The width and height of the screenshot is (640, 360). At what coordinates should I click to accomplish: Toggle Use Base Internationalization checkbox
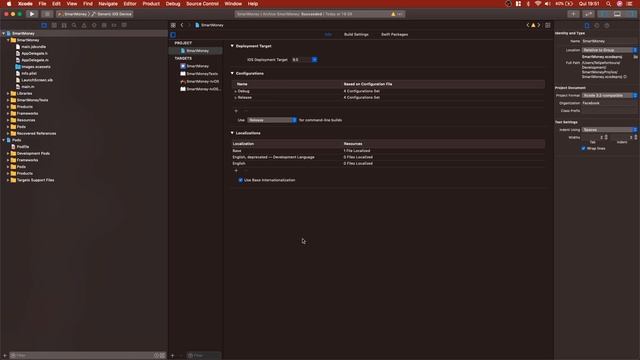(240, 180)
